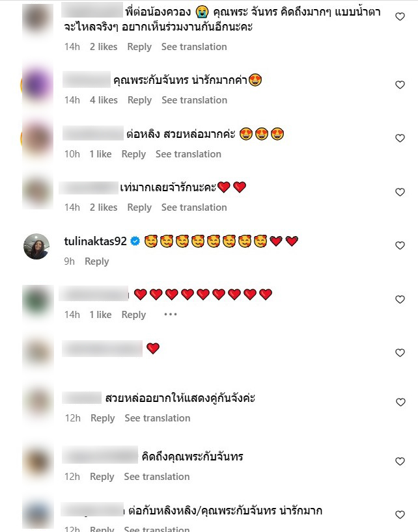
Task: Reply to the tulinaktas92 comment
Action: tap(97, 261)
